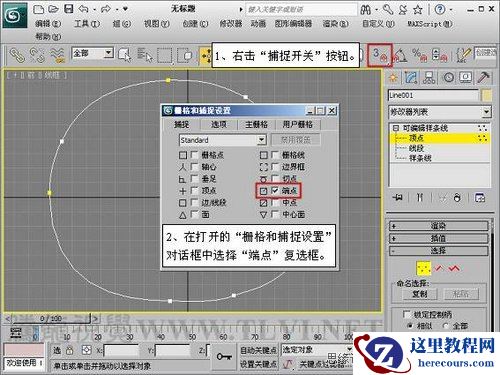Activate the Select Object tool
This screenshot has height=375, width=500.
124,55
